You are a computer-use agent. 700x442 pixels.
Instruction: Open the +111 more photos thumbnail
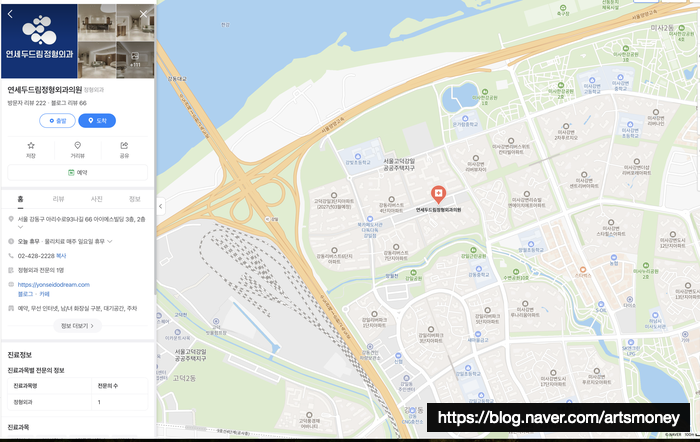(x=135, y=60)
